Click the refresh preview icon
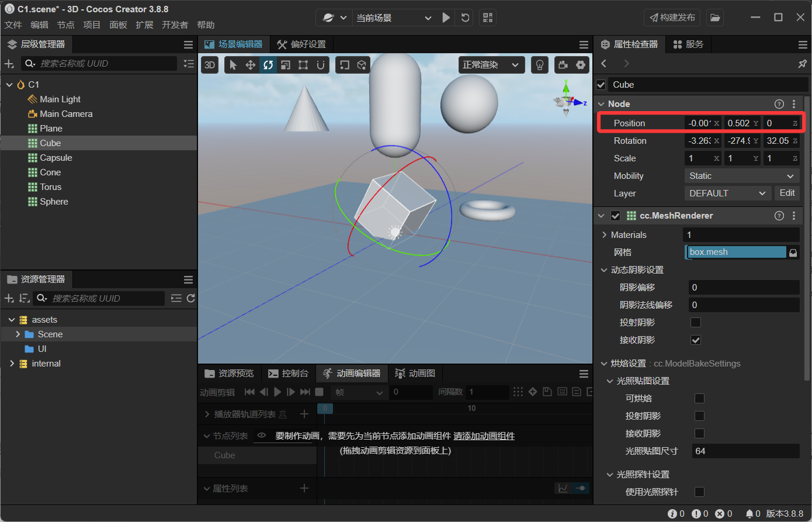This screenshot has height=522, width=812. click(465, 18)
